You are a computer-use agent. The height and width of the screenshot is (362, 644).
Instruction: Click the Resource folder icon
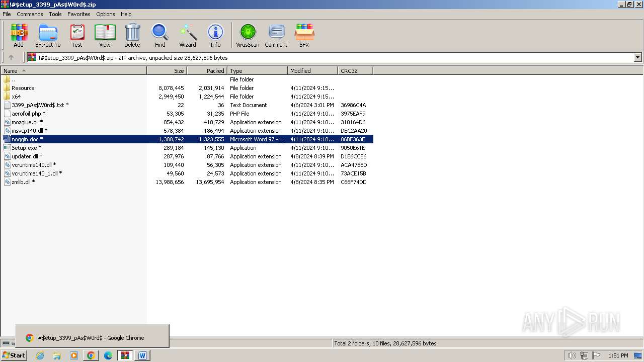(x=7, y=88)
